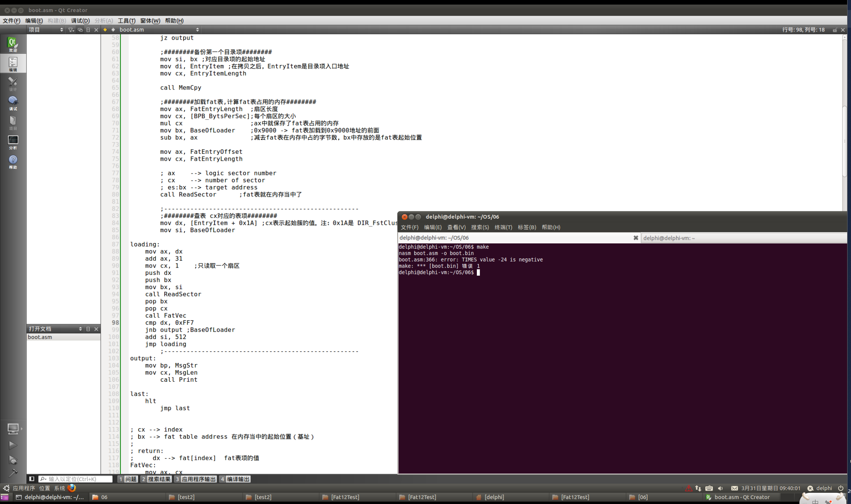Build project using the hammer icon

(x=13, y=473)
